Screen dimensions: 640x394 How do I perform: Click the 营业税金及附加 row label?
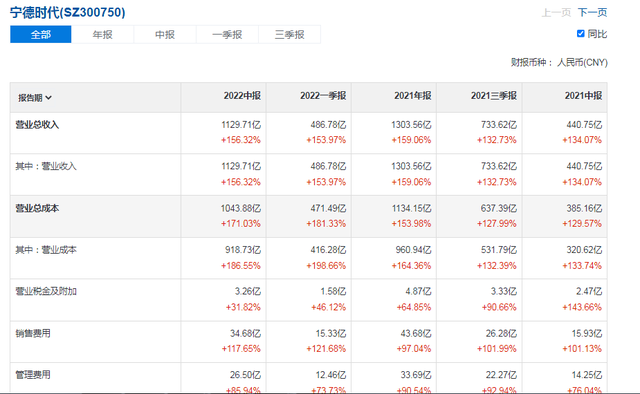pos(46,292)
